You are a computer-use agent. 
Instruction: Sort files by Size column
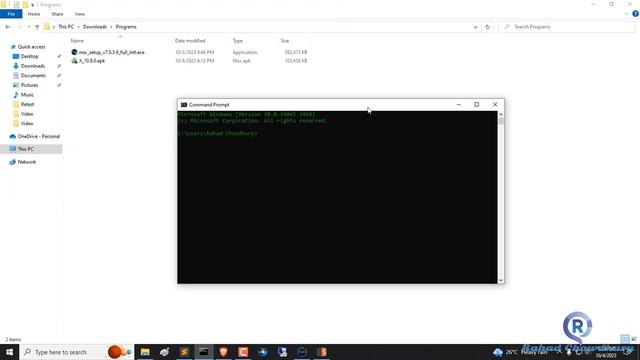click(284, 41)
